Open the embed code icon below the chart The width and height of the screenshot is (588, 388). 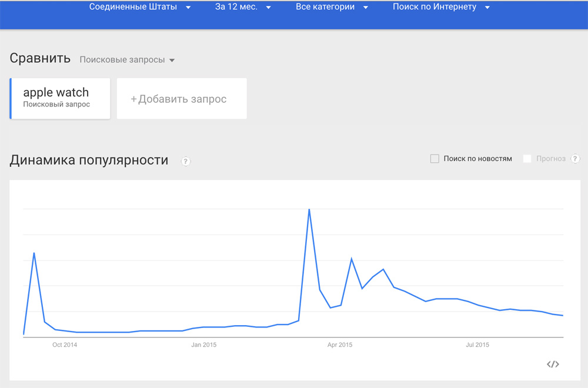[x=553, y=364]
